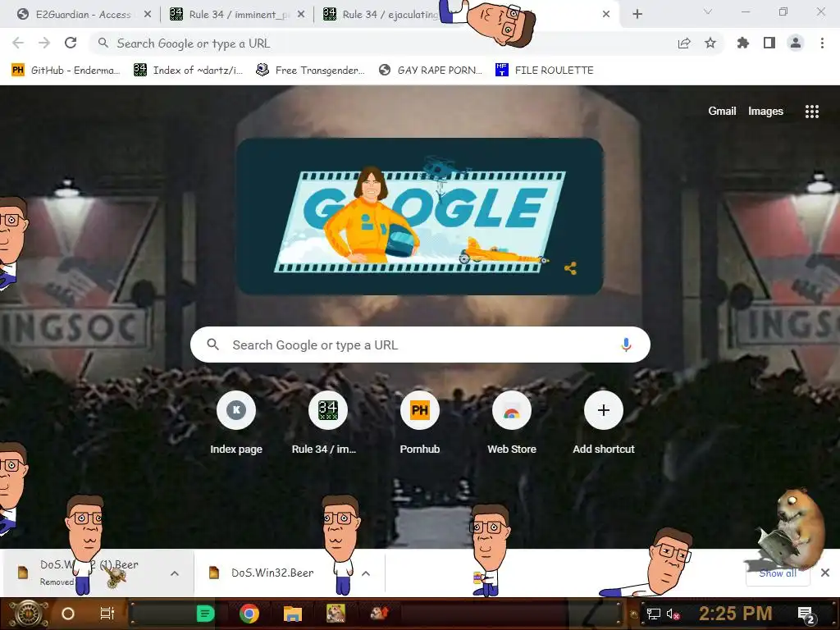Image resolution: width=840 pixels, height=630 pixels.
Task: Open the Web Store shortcut
Action: click(x=512, y=424)
